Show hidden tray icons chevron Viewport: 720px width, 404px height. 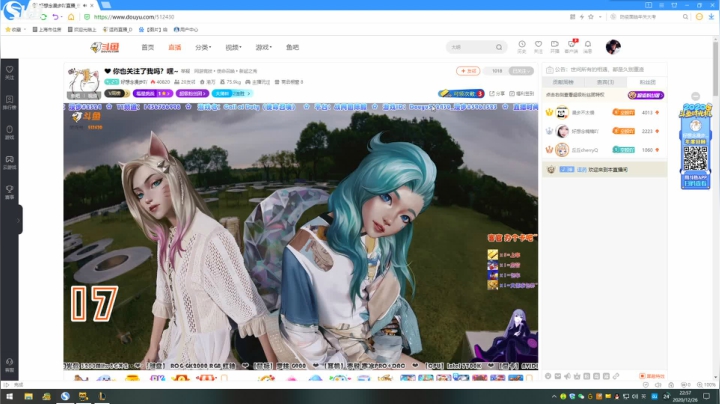click(x=554, y=396)
